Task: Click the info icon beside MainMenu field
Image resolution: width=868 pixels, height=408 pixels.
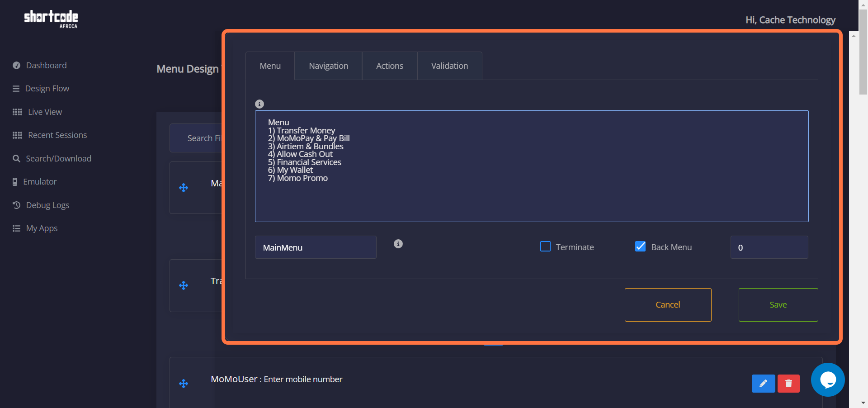Action: [398, 244]
